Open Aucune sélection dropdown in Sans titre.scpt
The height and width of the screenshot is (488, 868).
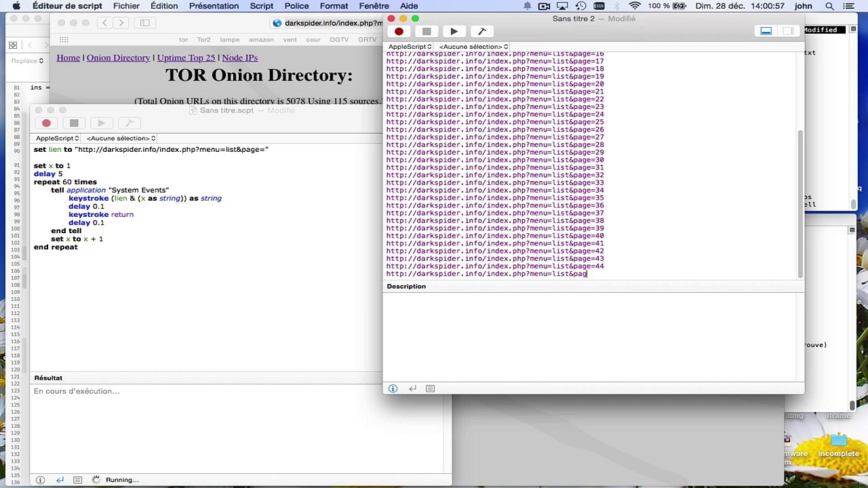point(121,138)
